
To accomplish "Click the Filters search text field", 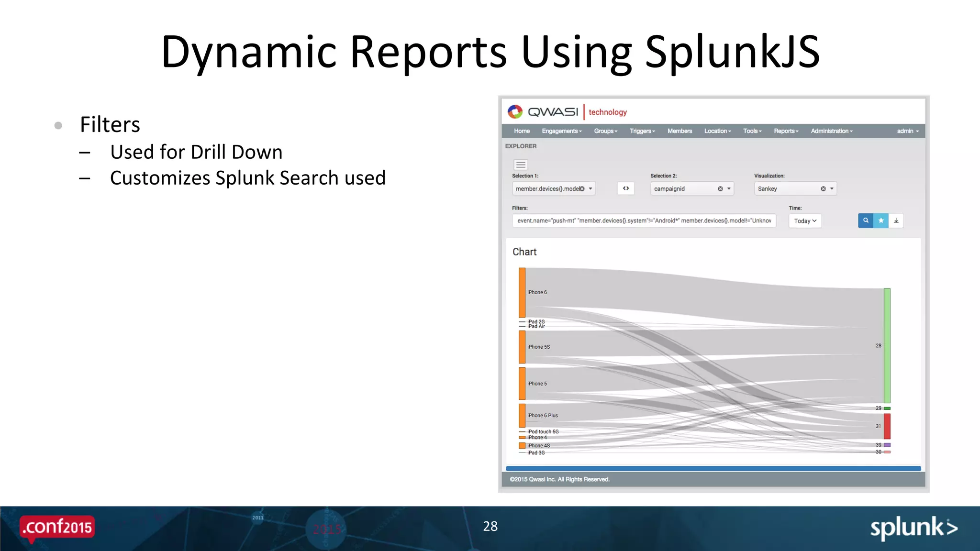I will coord(644,220).
